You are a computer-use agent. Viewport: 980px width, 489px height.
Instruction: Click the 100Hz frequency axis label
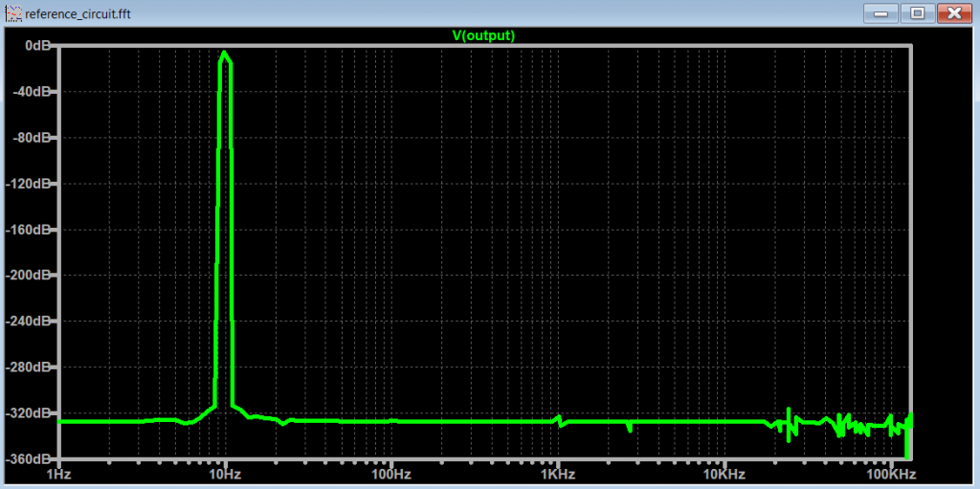tap(390, 475)
